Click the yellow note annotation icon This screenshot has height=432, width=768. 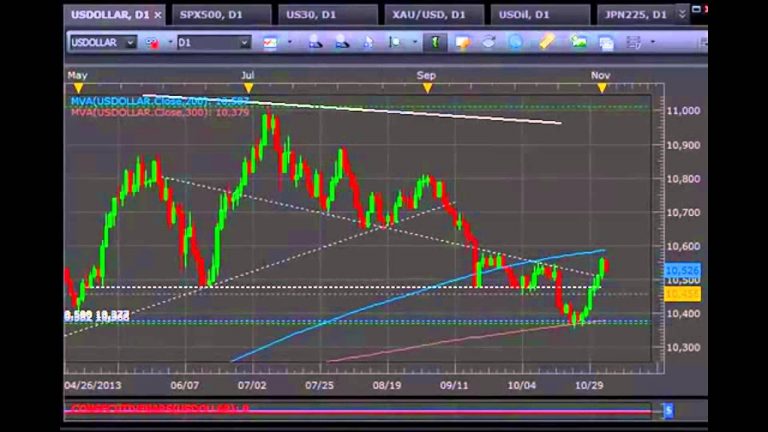462,43
